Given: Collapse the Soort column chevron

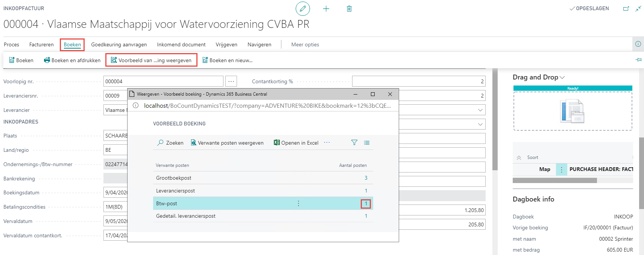Looking at the screenshot, I should (x=519, y=157).
